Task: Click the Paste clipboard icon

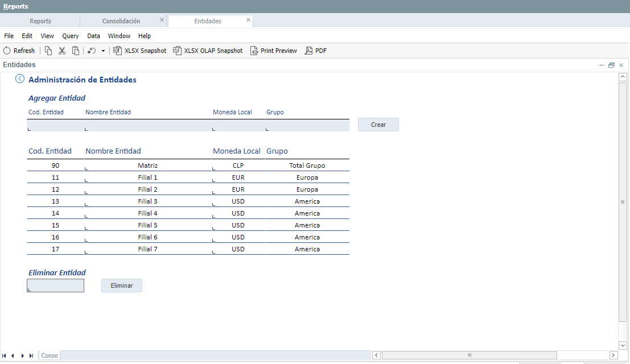Action: [76, 51]
